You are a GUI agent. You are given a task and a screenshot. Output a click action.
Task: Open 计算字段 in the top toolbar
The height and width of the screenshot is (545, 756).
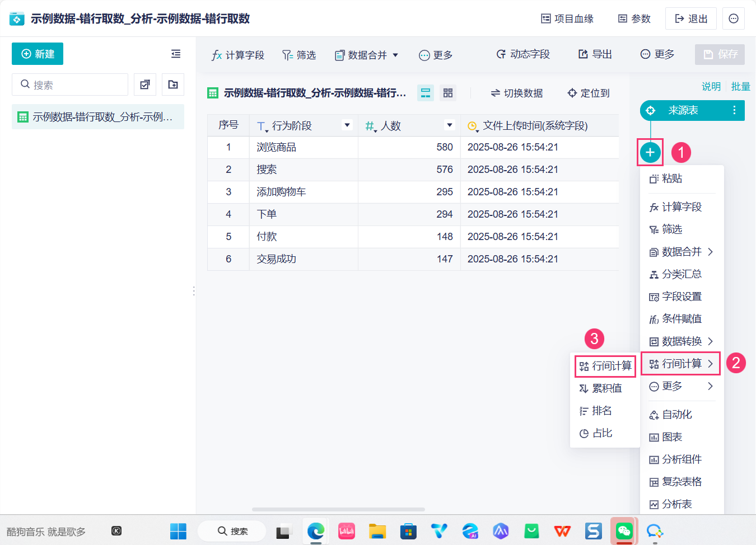coord(238,55)
